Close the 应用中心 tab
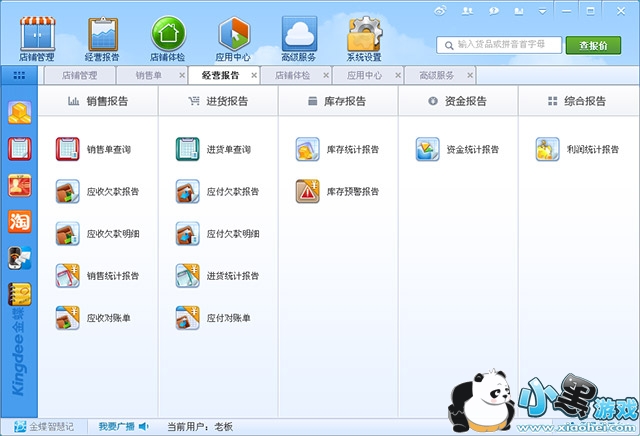The image size is (640, 436). [398, 75]
